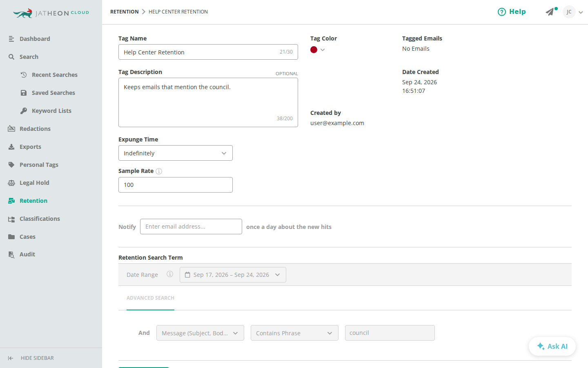Click the Retention sidebar icon
The image size is (588, 368).
[11, 201]
